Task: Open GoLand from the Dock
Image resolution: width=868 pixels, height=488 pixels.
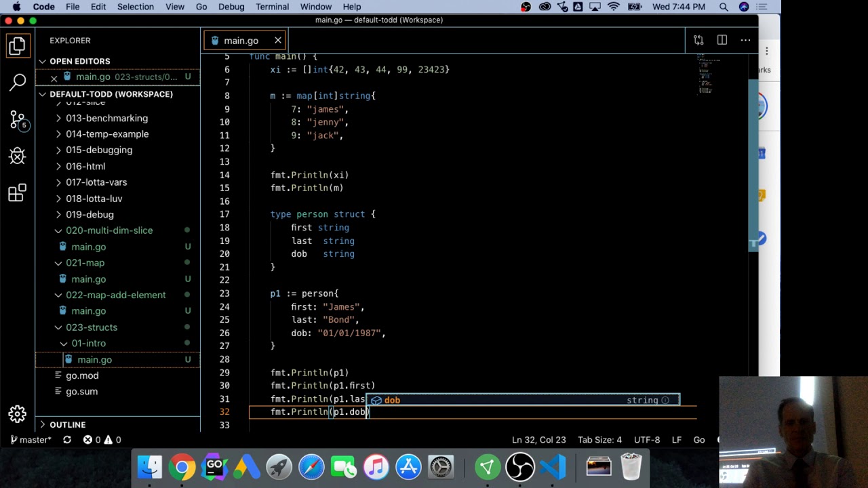Action: pyautogui.click(x=214, y=467)
